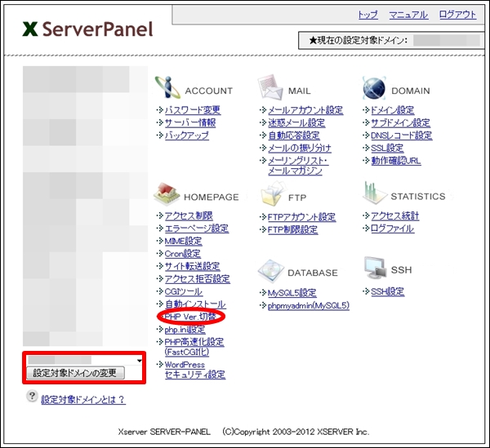Open the マニュアル link in header
The image size is (490, 448).
tap(408, 15)
